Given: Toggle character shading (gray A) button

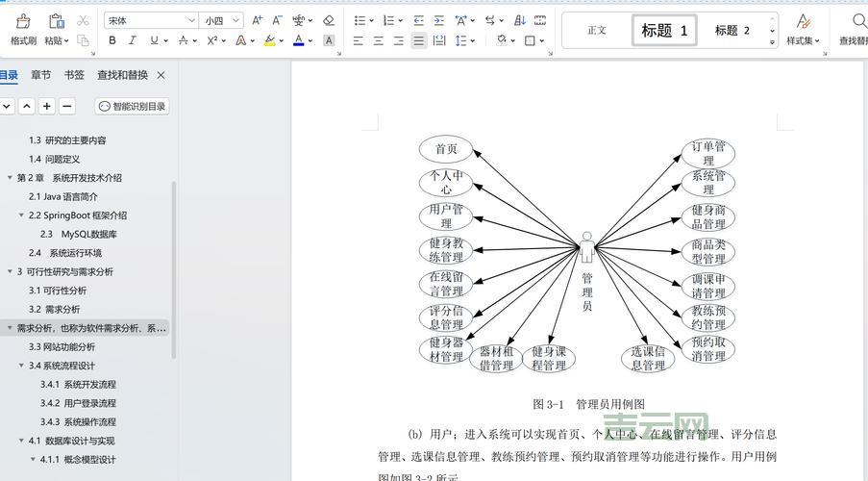Looking at the screenshot, I should point(329,40).
